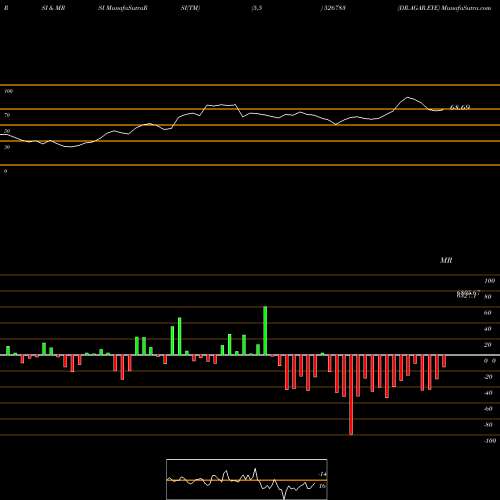Click the 70 label on RSI axis
500x500 pixels.
7,115
